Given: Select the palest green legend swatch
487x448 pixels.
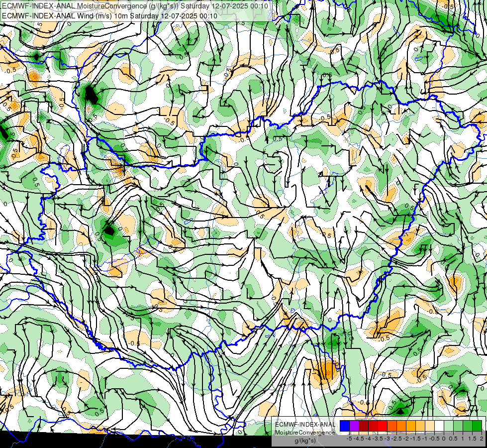Looking at the screenshot, I should [449, 426].
